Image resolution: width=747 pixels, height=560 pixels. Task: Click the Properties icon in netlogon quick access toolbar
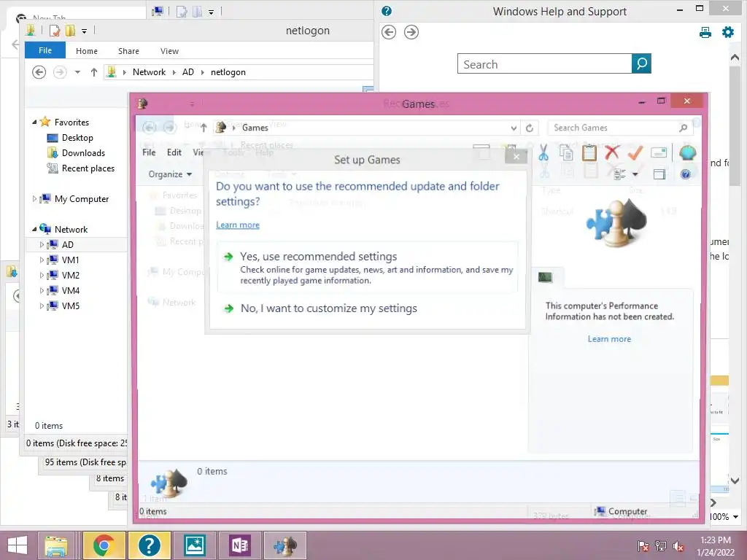[55, 31]
